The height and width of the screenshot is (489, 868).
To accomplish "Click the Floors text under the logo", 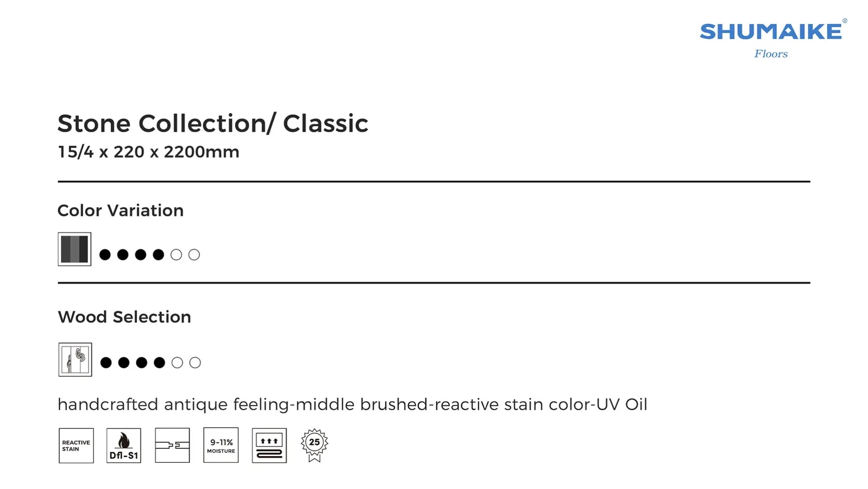I will click(x=771, y=54).
